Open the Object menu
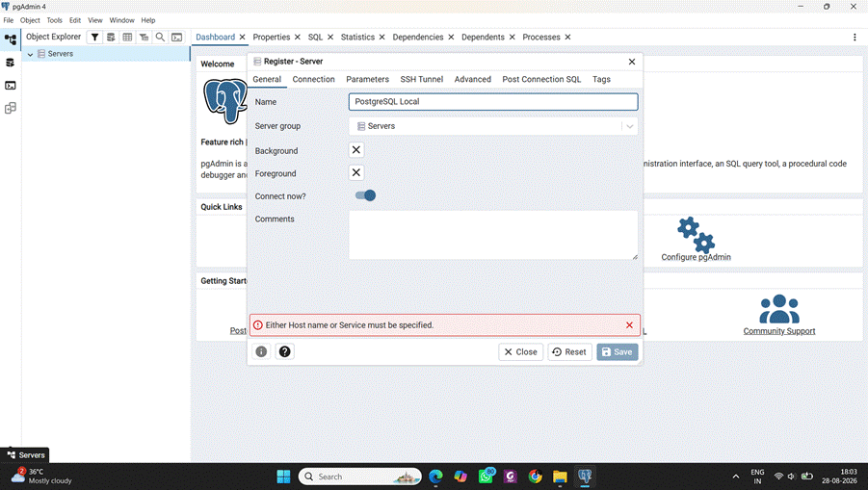 click(x=30, y=20)
